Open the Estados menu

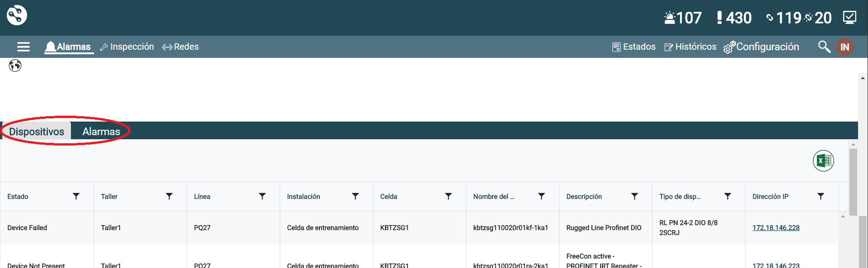tap(633, 47)
